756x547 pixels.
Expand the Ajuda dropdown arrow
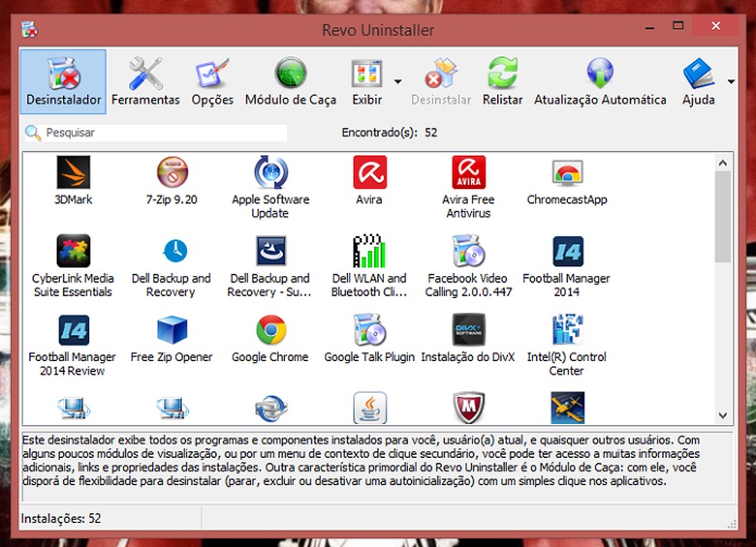[x=731, y=81]
